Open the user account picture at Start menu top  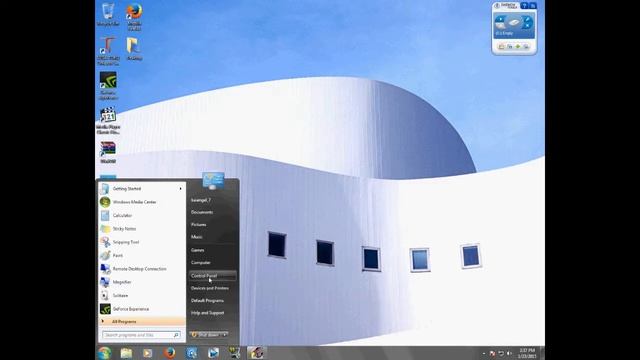213,180
